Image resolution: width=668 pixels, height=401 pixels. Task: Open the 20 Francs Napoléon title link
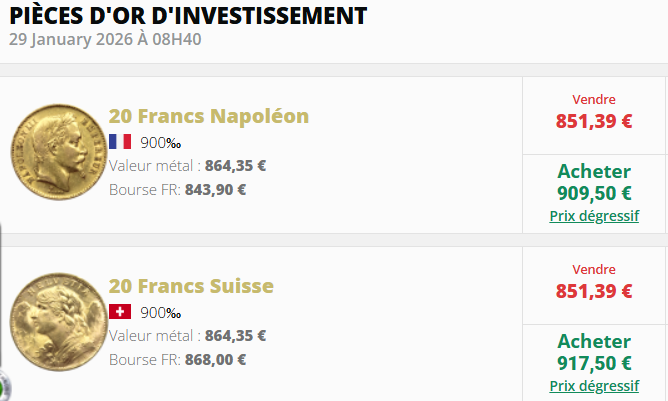click(209, 116)
